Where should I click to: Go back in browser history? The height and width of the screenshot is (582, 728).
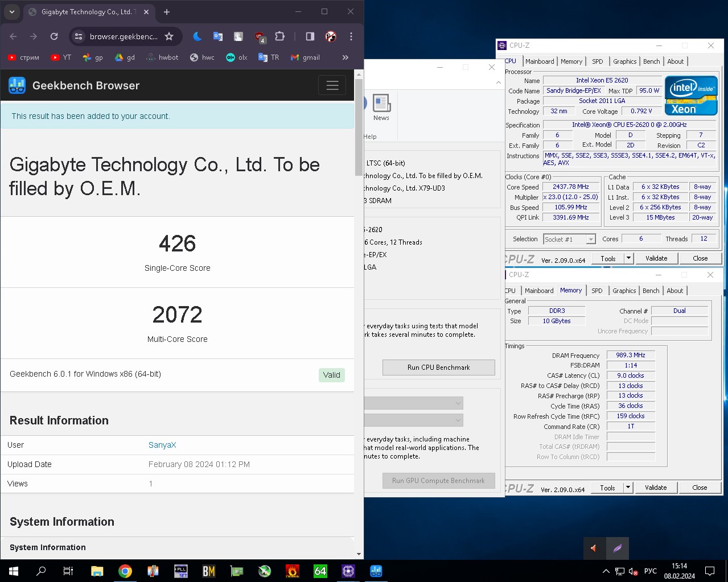point(13,36)
